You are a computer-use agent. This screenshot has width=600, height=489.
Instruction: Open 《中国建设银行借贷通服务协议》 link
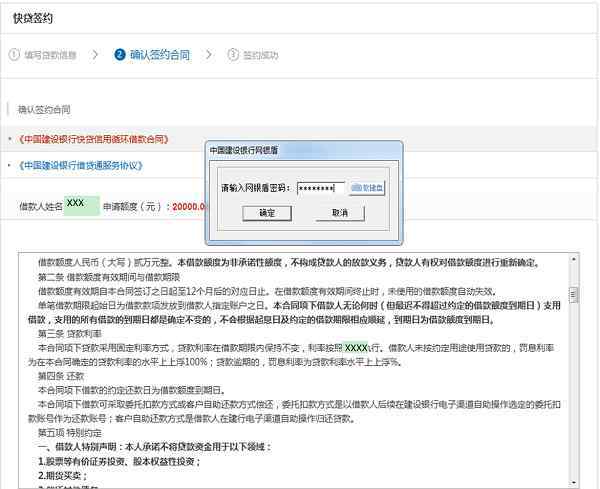pyautogui.click(x=81, y=165)
